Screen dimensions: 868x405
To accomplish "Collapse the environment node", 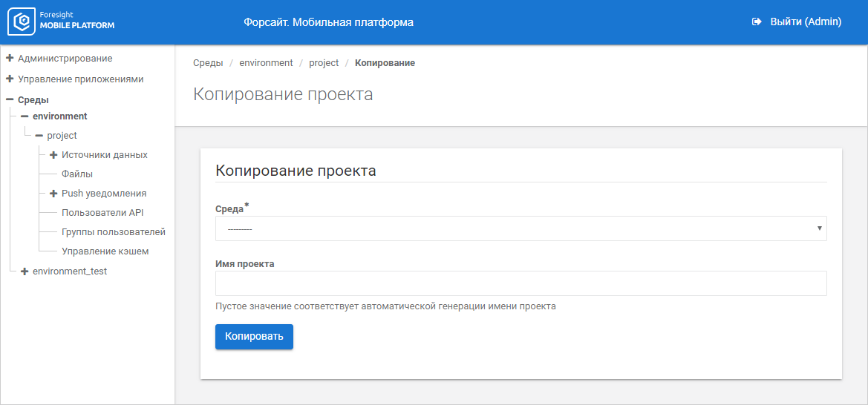I will point(25,116).
